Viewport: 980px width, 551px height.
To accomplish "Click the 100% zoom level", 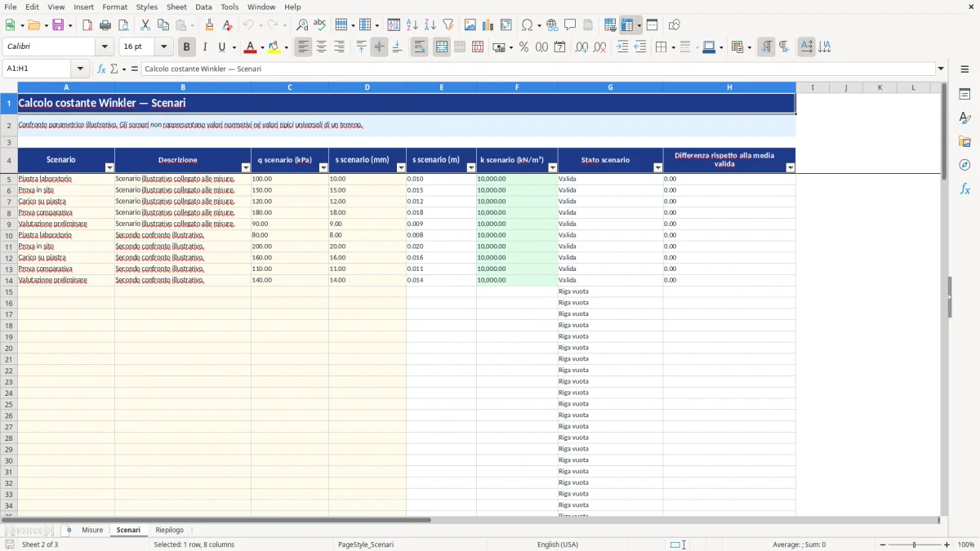I will 966,544.
